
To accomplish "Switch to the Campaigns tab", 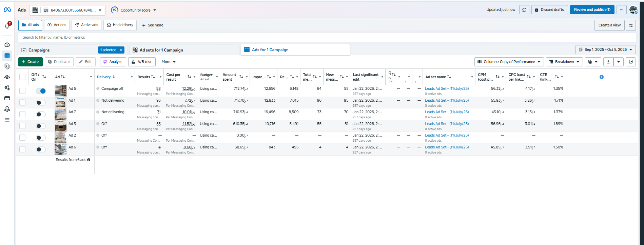I will [x=39, y=50].
